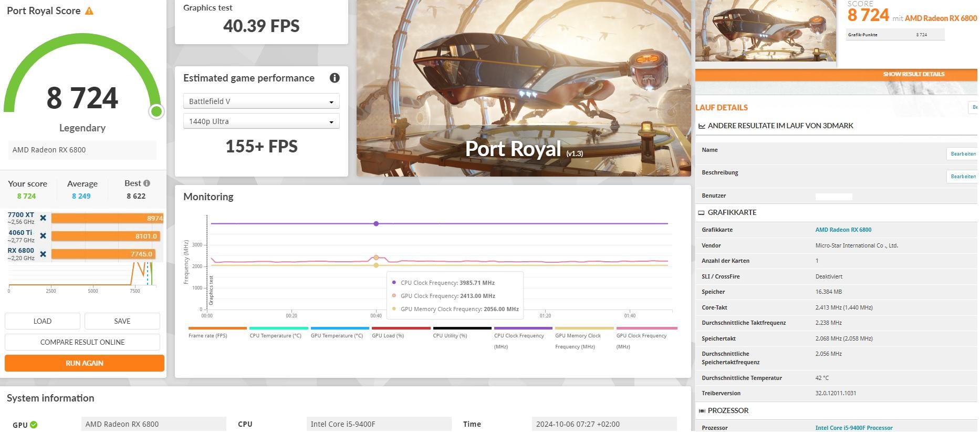This screenshot has height=432, width=980.
Task: Click the Durchschnittliche Temperatur value 42 °C
Action: [x=822, y=378]
